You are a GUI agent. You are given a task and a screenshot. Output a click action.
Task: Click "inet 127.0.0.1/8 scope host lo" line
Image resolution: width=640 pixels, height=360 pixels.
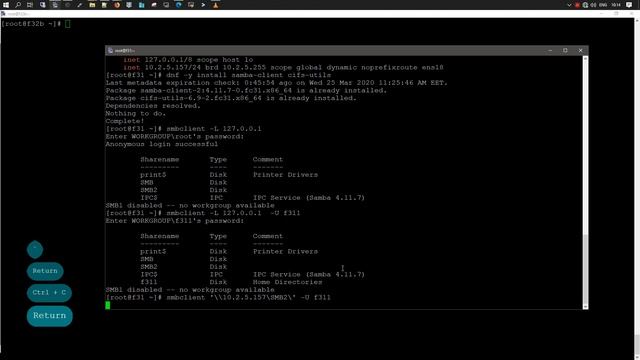pos(188,60)
